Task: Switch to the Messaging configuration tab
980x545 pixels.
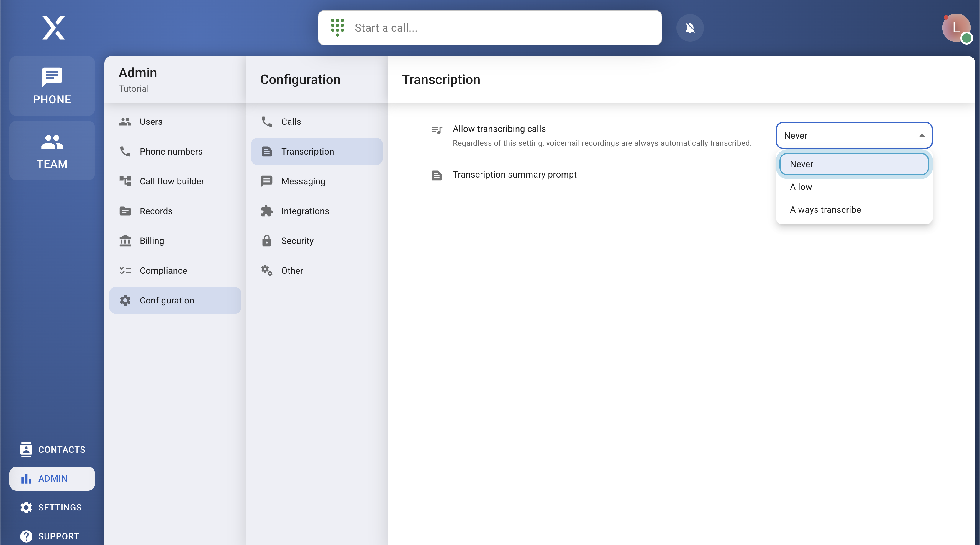Action: [303, 181]
